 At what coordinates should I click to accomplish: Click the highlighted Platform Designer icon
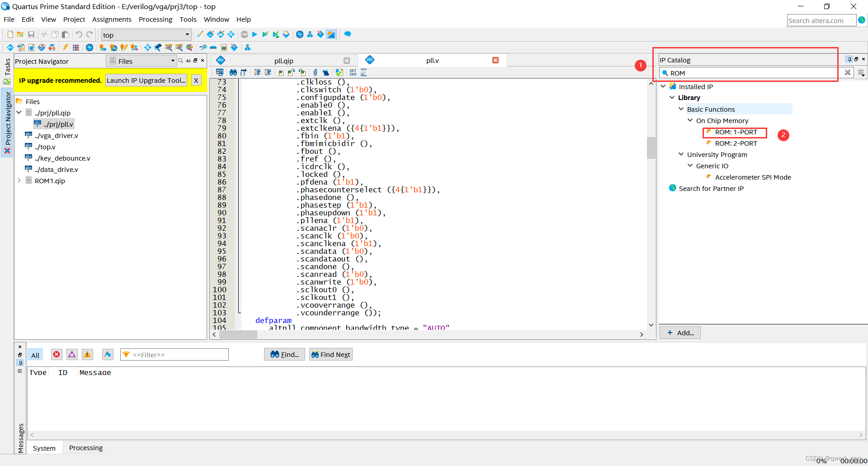point(331,34)
